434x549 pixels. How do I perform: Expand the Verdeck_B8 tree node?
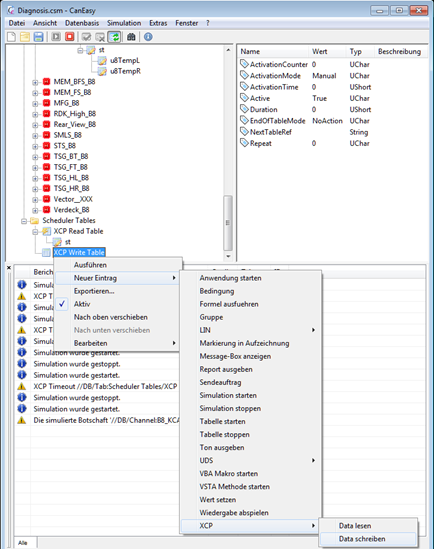(x=35, y=210)
